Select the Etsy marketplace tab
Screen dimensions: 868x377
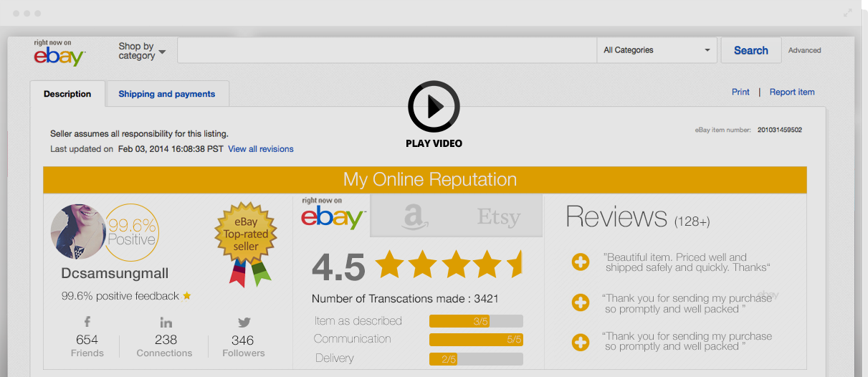coord(499,216)
